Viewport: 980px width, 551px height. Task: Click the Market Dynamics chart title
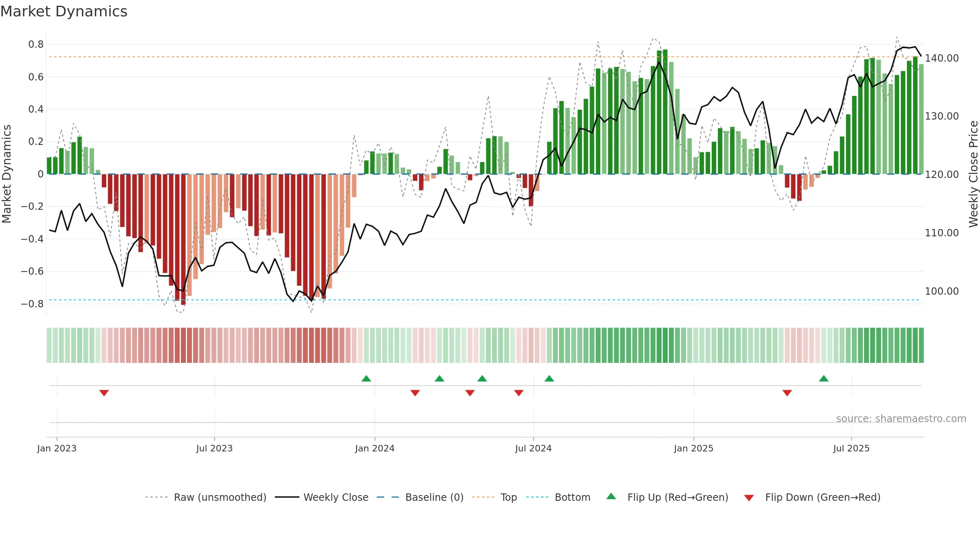tap(64, 11)
